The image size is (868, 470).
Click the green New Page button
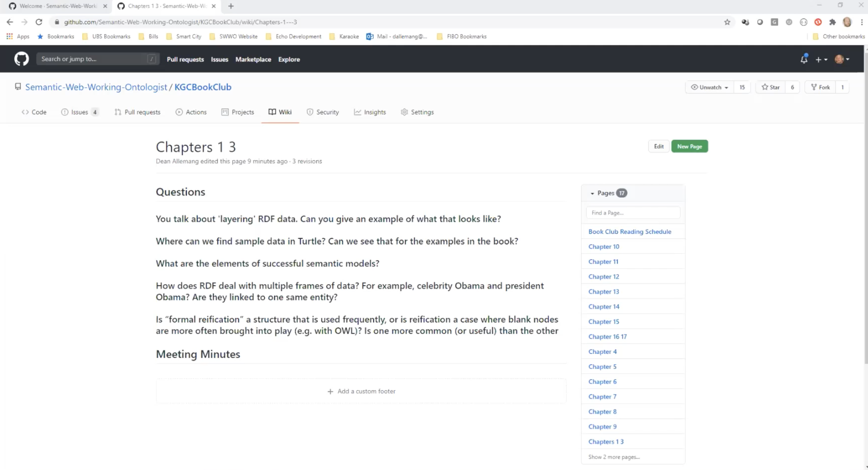click(x=689, y=146)
